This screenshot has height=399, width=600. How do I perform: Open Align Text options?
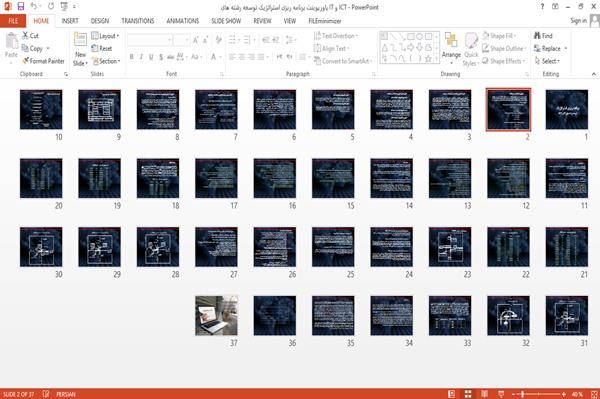tap(331, 48)
